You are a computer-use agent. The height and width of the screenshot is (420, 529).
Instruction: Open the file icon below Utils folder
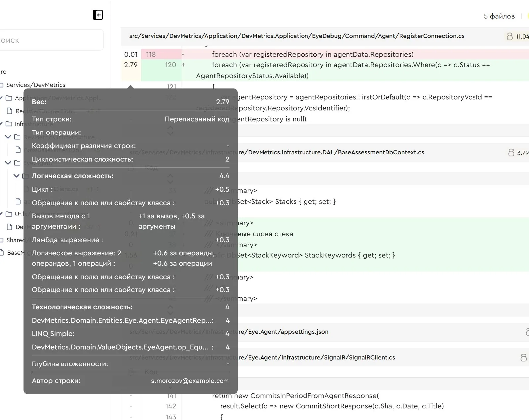[10, 227]
